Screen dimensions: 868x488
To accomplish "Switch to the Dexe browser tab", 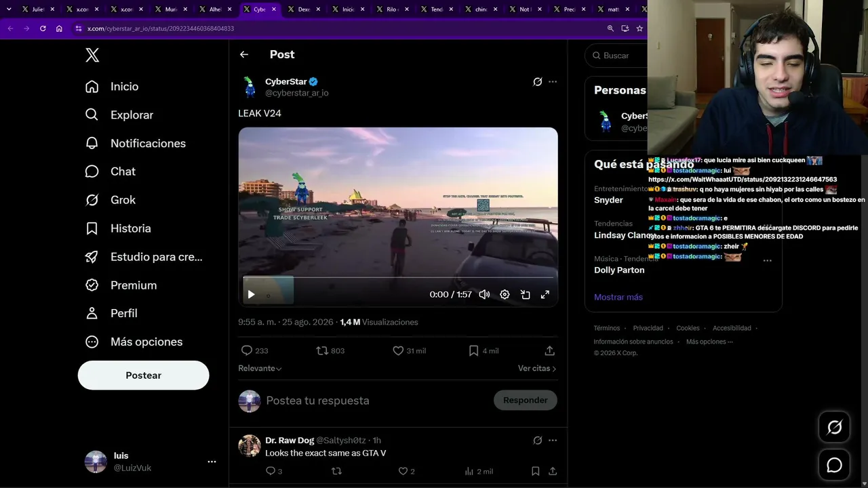I will 303,9.
